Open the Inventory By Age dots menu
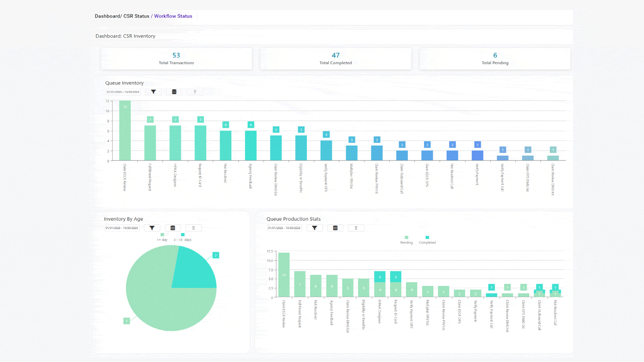This screenshot has height=362, width=644. 194,228
